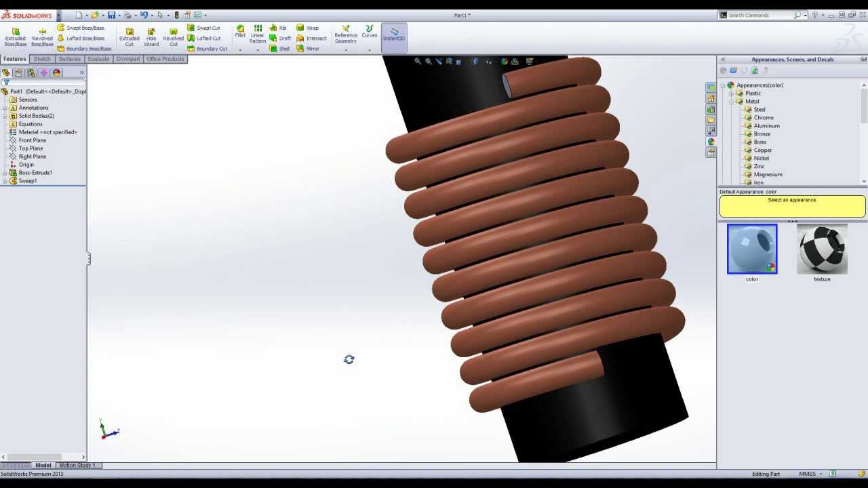This screenshot has height=488, width=868.
Task: Open the Appearances task pane tab icon
Action: (x=711, y=142)
